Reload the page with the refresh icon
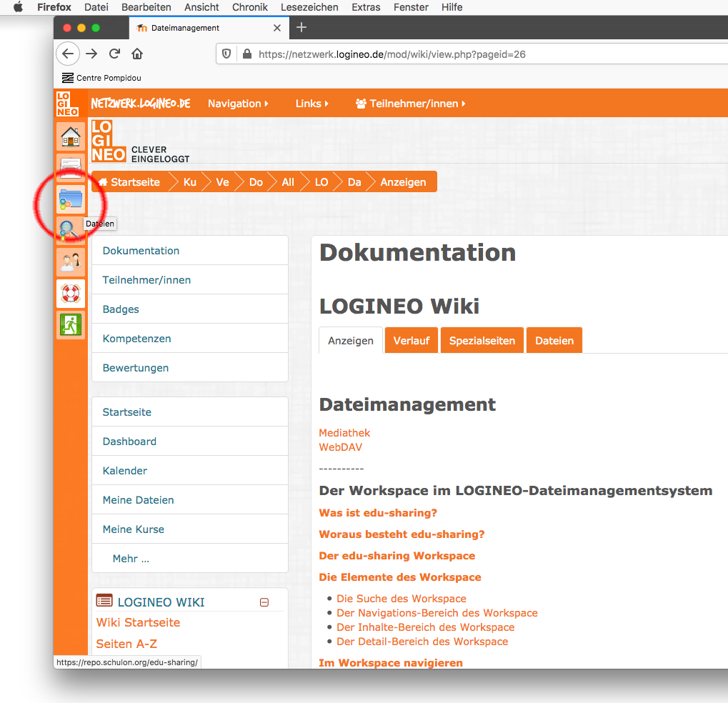 (114, 54)
